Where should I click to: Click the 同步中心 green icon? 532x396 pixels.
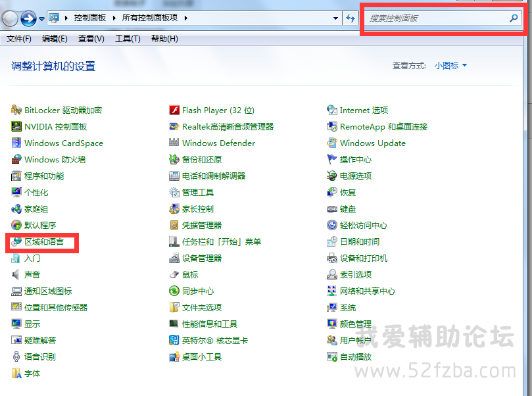point(174,291)
